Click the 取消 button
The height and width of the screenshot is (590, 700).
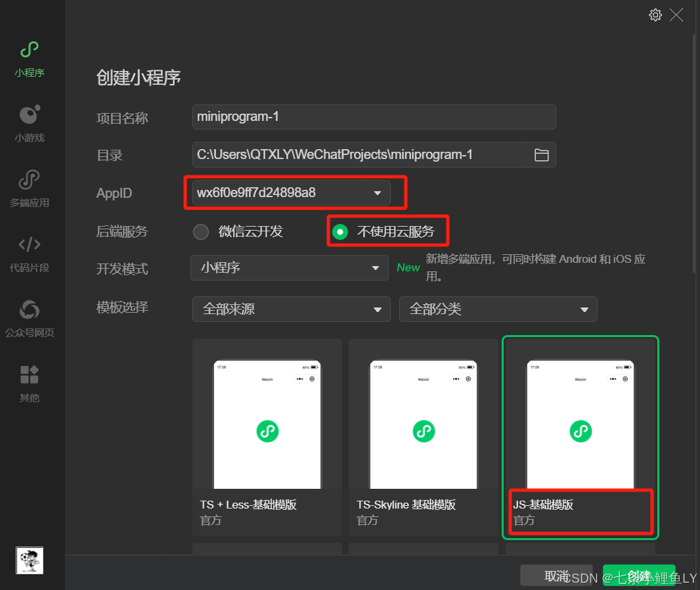[x=556, y=576]
